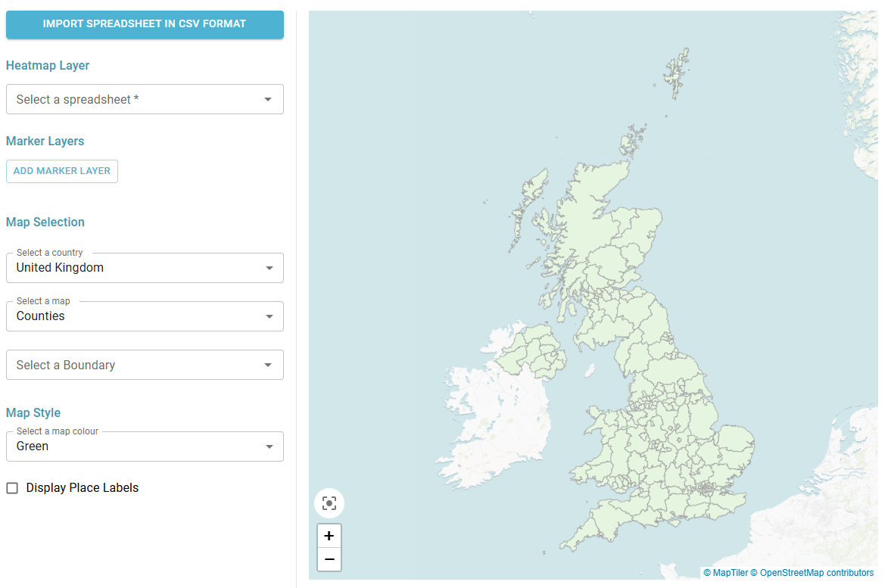Zoom out using the minus map control

click(x=329, y=559)
